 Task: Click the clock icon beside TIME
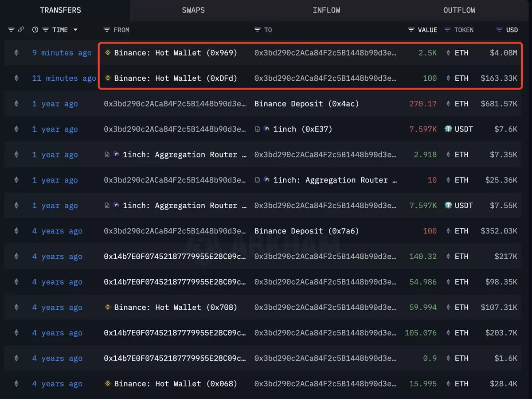coord(35,30)
